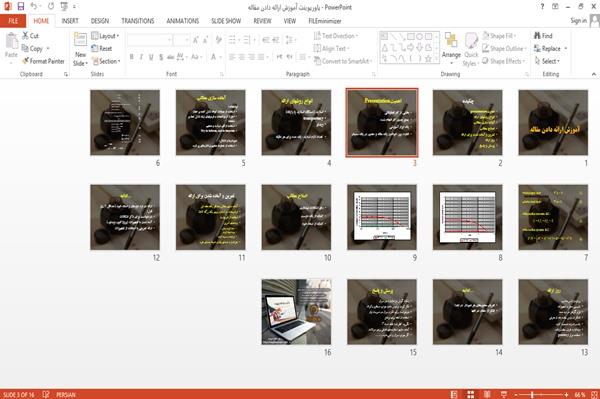Viewport: 600px width, 399px height.
Task: Select slide 16 thumbnail with laptop image
Action: (x=296, y=312)
